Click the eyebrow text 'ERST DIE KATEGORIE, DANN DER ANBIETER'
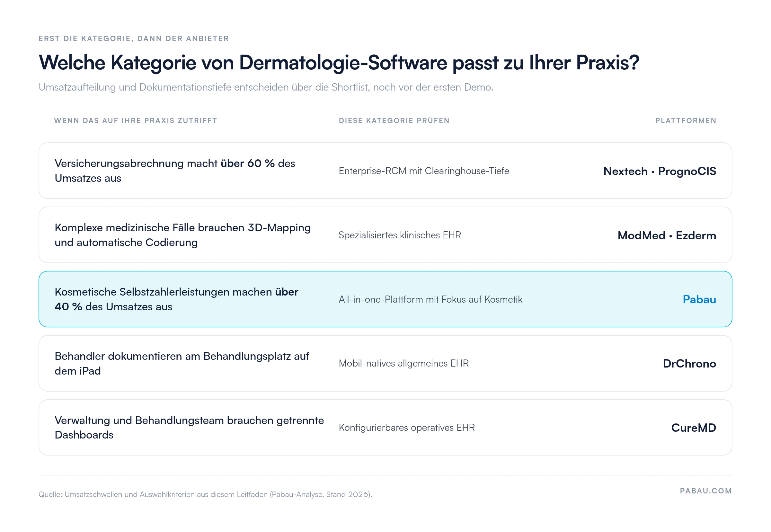The height and width of the screenshot is (532, 771). [x=134, y=39]
